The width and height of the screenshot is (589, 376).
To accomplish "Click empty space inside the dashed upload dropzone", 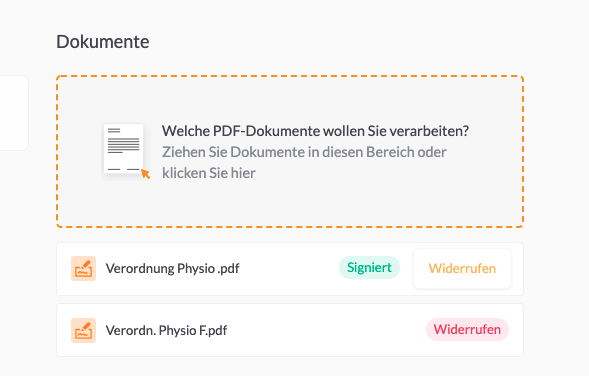I will tap(290, 205).
